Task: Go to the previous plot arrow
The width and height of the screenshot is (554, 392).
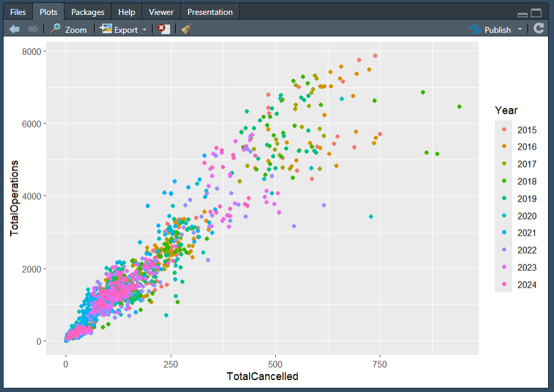Action: pos(15,29)
